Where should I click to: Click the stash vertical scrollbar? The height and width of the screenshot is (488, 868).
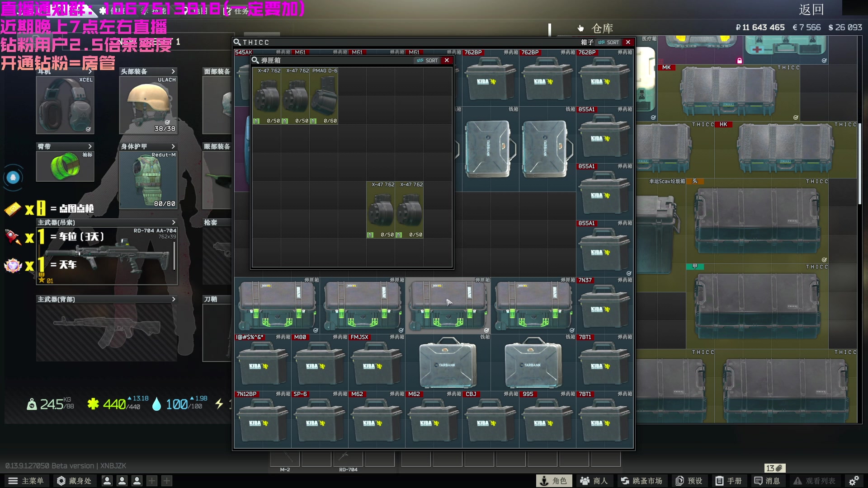click(860, 164)
